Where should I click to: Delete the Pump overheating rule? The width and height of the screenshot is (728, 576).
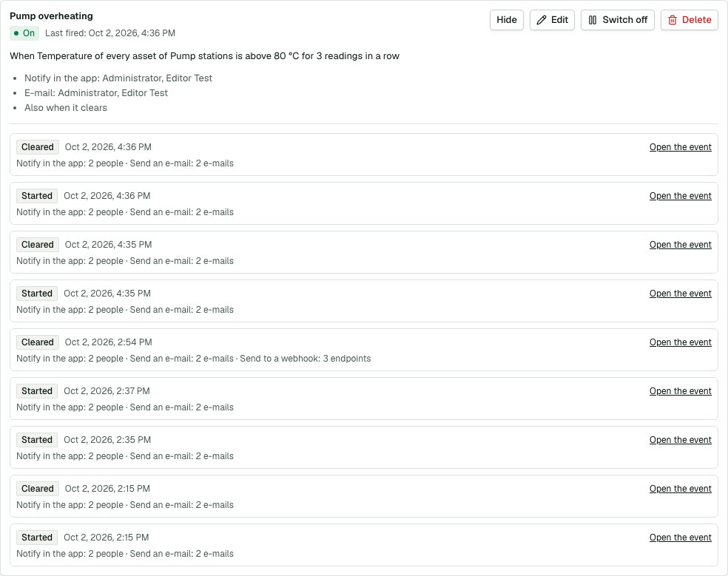point(689,20)
